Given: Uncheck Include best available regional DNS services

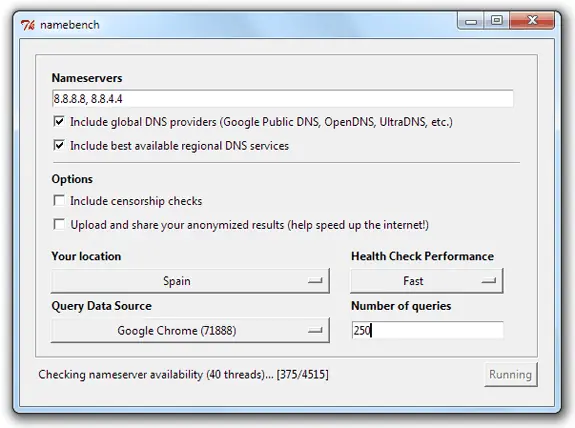Looking at the screenshot, I should coord(59,145).
